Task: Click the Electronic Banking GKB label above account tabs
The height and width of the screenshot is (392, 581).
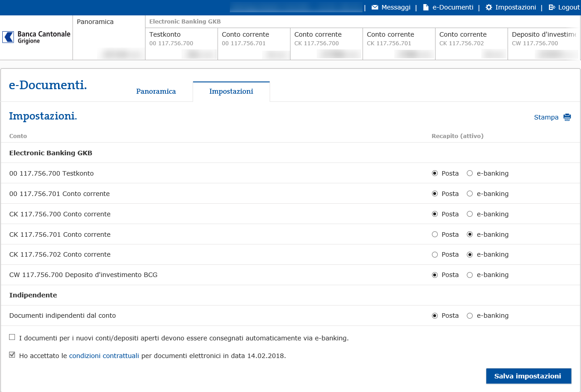Action: [x=185, y=21]
